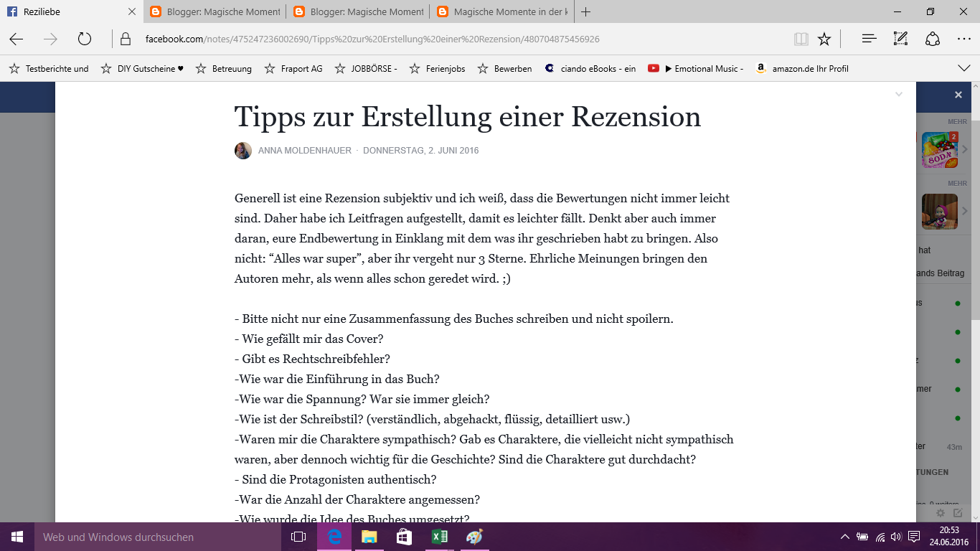Open Paint from the taskbar
980x551 pixels.
tap(474, 537)
